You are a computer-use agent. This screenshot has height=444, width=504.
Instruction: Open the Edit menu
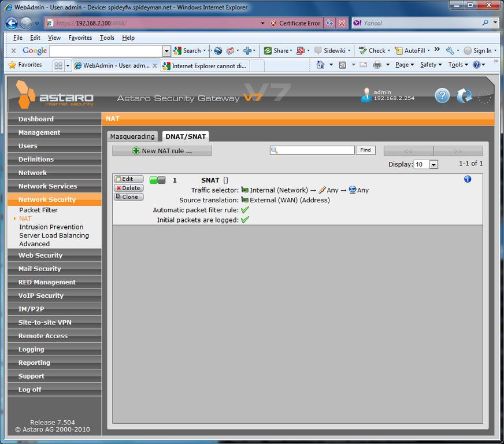pos(35,38)
